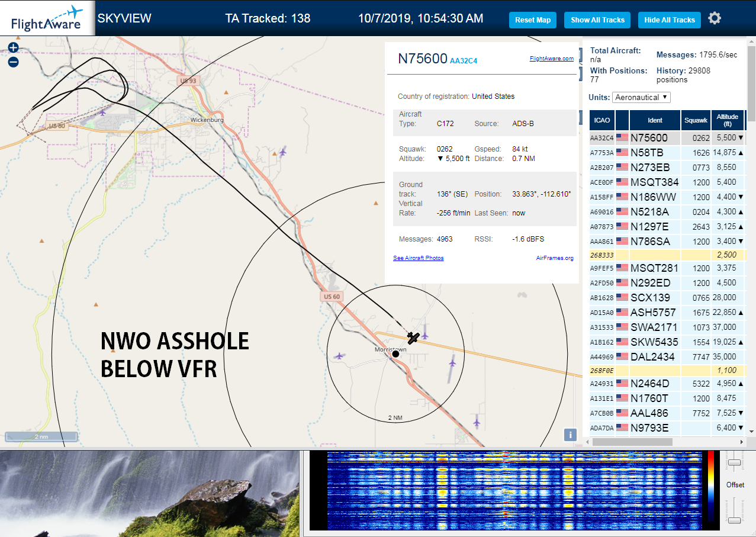Select the AAL486 row

[x=667, y=413]
